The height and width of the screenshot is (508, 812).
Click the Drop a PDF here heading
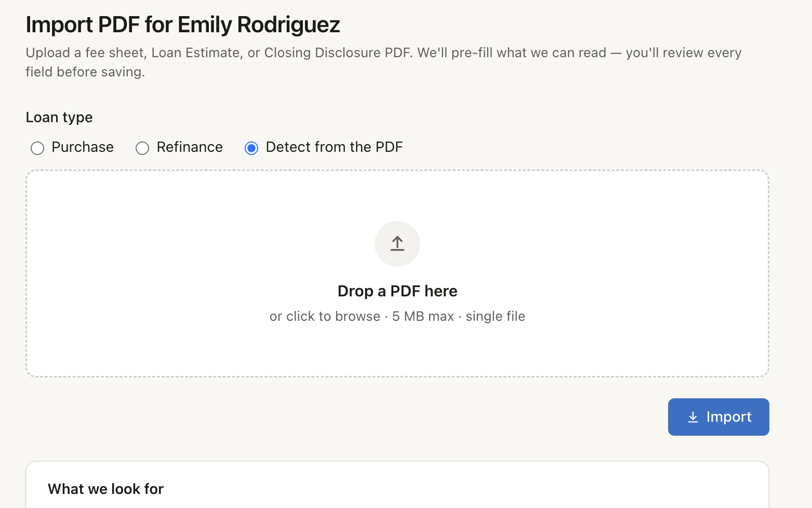(x=397, y=291)
